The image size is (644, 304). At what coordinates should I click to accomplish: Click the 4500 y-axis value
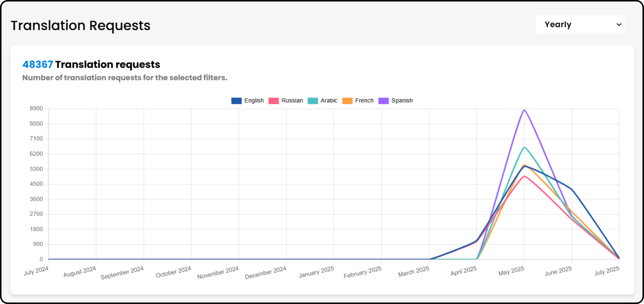(36, 184)
